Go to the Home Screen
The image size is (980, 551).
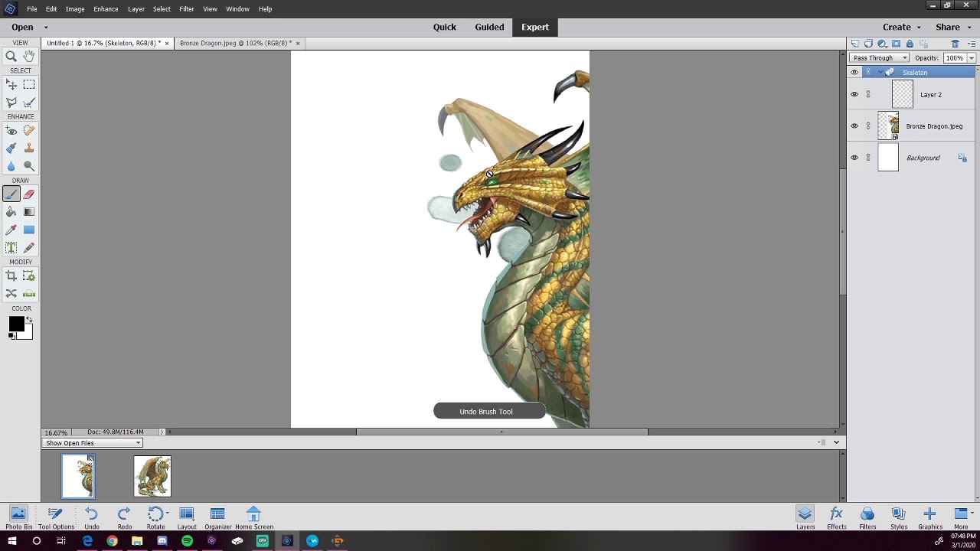coord(254,518)
